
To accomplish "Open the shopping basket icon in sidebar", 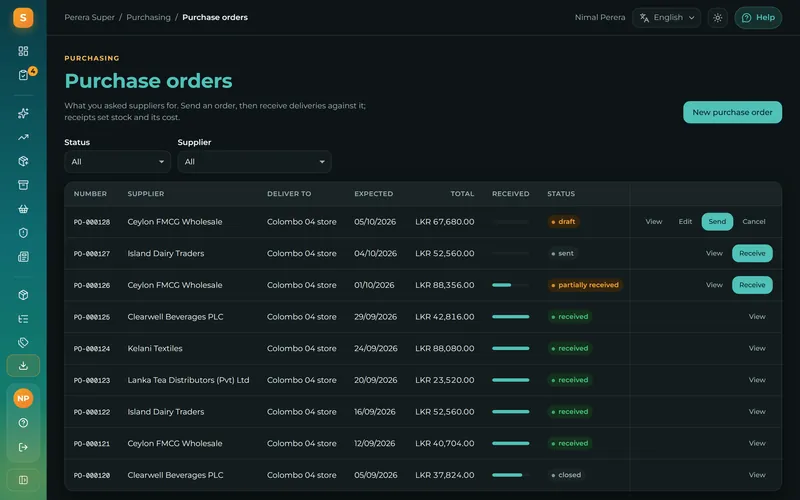I will 23,209.
